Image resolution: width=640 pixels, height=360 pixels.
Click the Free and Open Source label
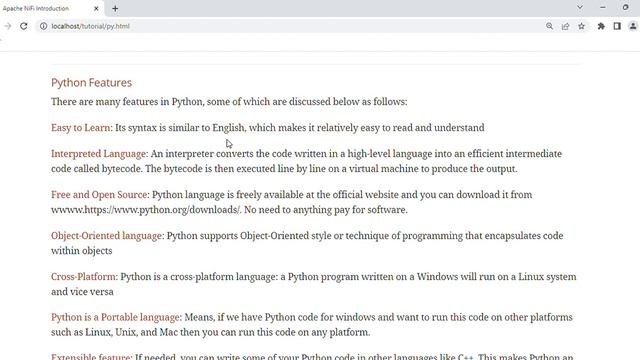click(x=99, y=195)
